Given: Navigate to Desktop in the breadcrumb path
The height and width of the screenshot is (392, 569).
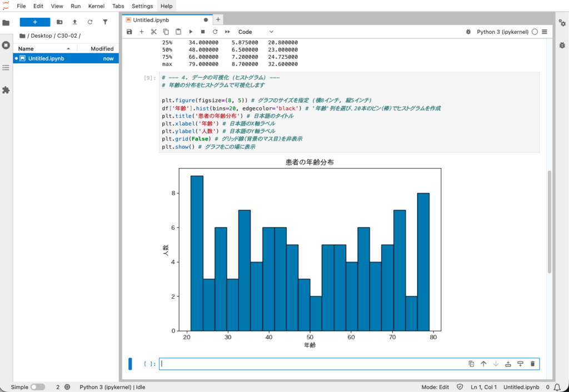Looking at the screenshot, I should pos(42,36).
